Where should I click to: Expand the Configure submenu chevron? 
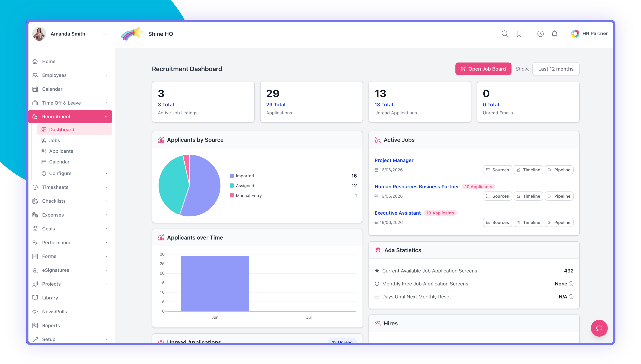106,173
